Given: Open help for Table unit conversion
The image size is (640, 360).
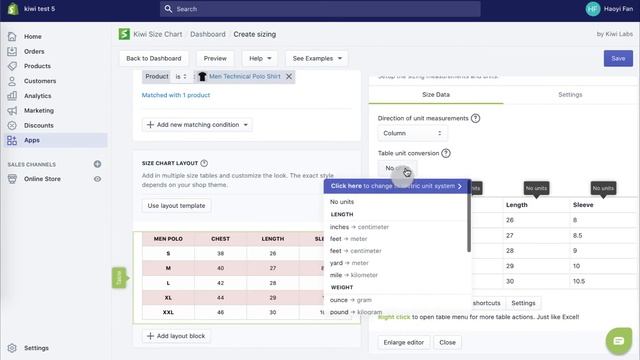Looking at the screenshot, I should tap(446, 153).
